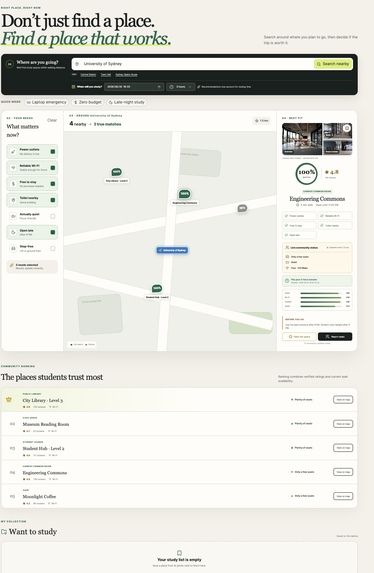Open the bottom-right small venue photo

[337, 147]
